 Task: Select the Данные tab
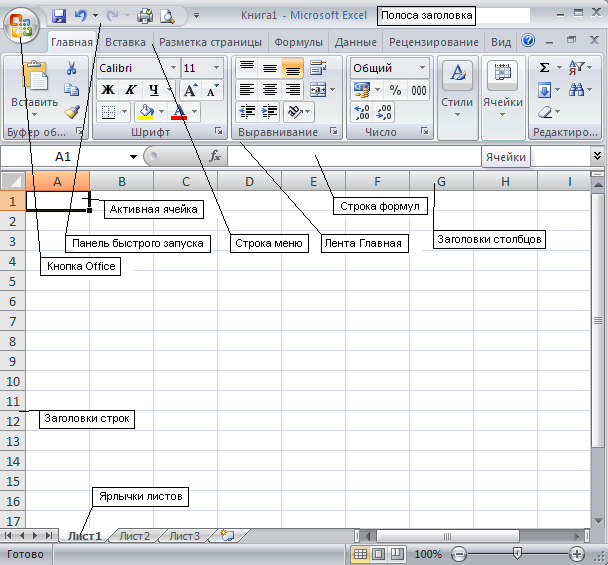pyautogui.click(x=356, y=42)
